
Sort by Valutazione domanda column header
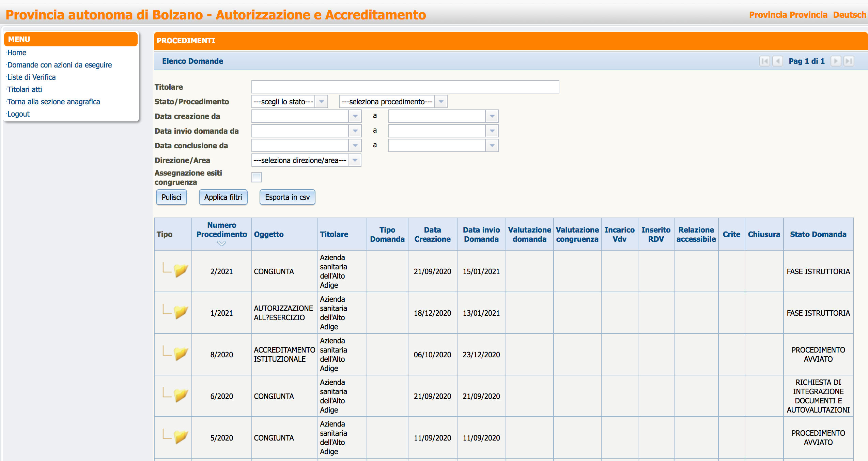[529, 234]
